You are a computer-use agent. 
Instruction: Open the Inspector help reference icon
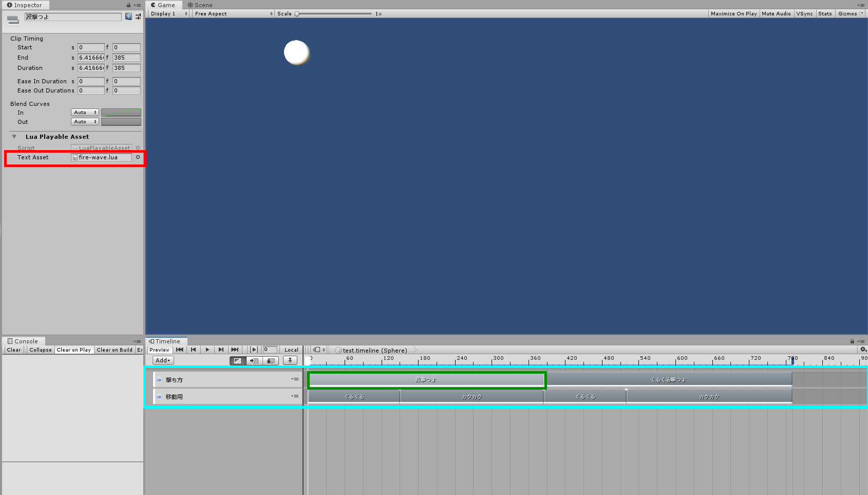128,17
